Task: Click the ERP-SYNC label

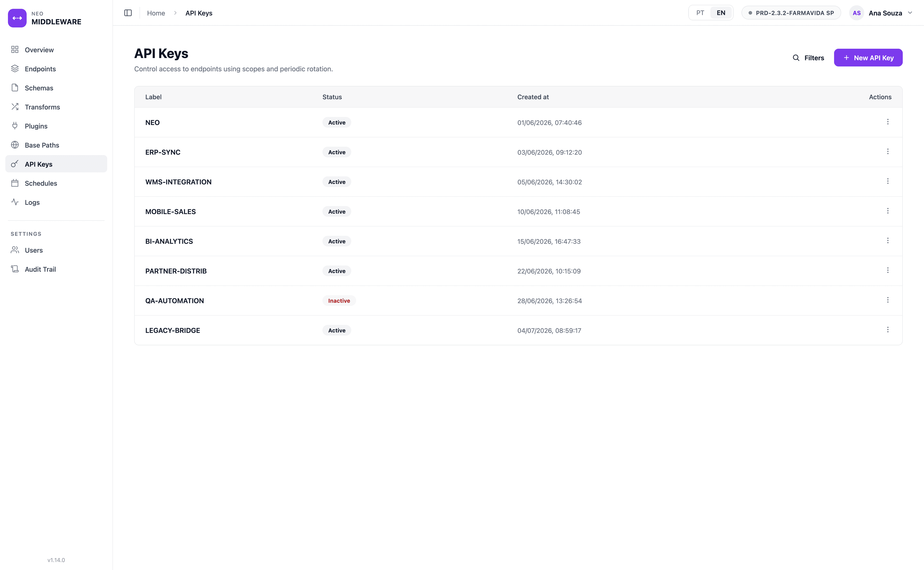Action: point(163,152)
